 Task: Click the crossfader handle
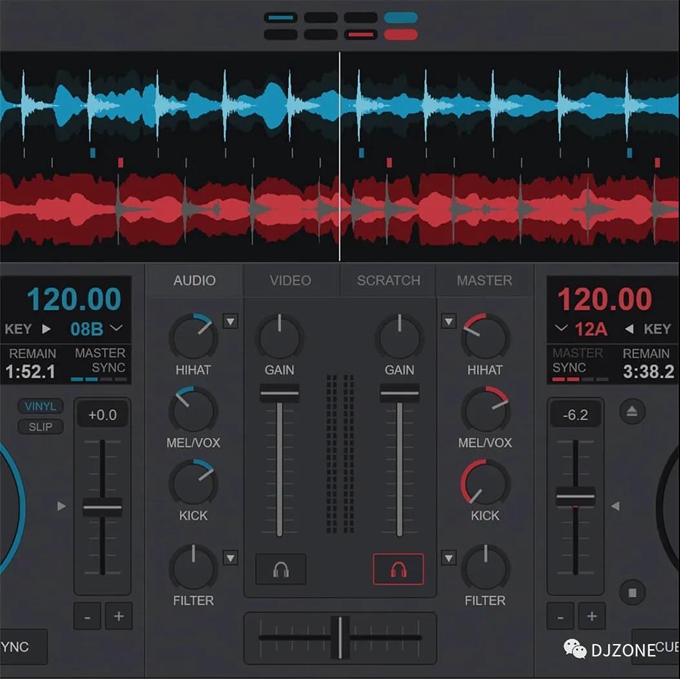pos(340,637)
